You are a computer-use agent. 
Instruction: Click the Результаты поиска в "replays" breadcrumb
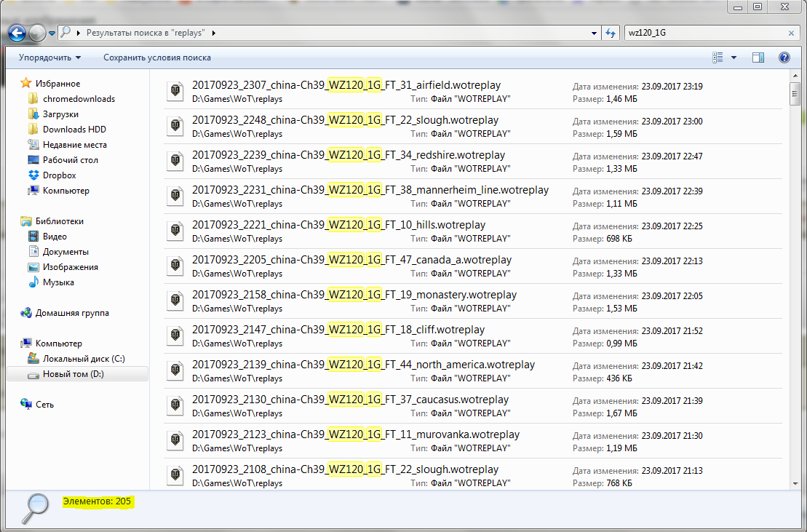pyautogui.click(x=145, y=33)
